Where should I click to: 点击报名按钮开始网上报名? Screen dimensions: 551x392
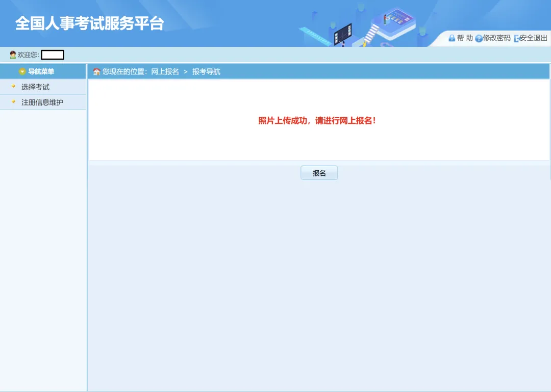tap(319, 172)
